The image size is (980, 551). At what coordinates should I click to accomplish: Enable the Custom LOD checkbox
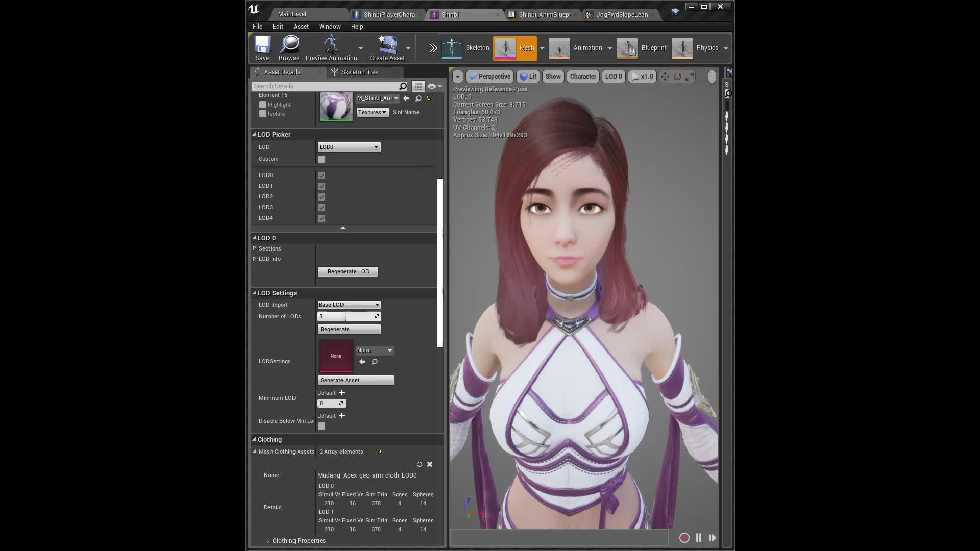pyautogui.click(x=322, y=159)
